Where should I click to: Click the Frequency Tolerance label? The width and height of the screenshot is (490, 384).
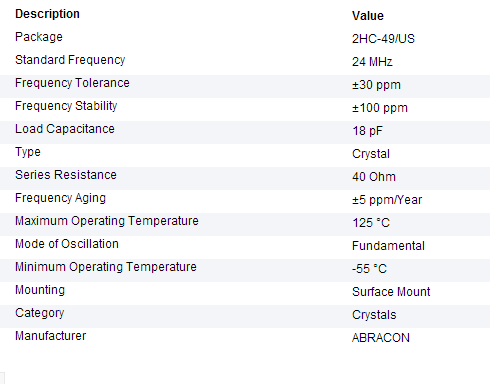pyautogui.click(x=72, y=83)
